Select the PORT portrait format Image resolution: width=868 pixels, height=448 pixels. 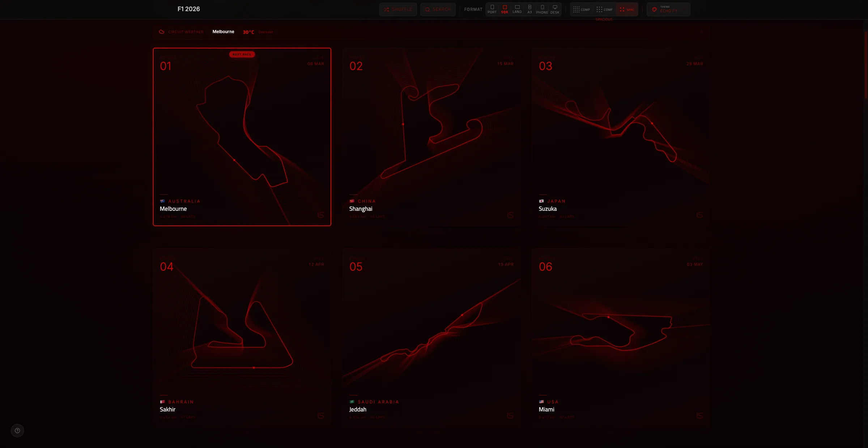click(x=492, y=9)
